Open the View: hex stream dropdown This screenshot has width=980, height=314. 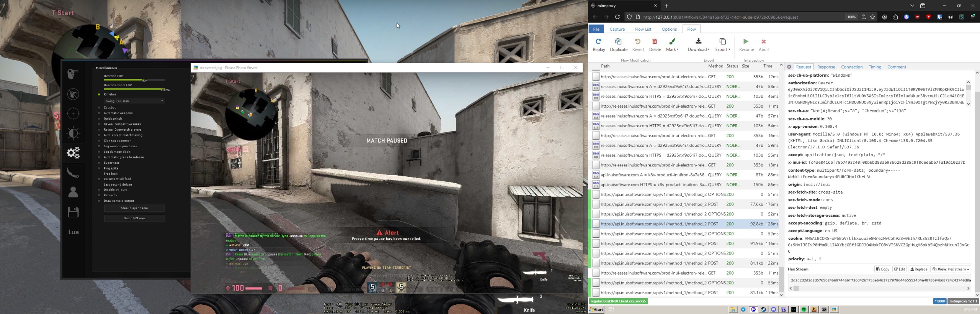[951, 269]
